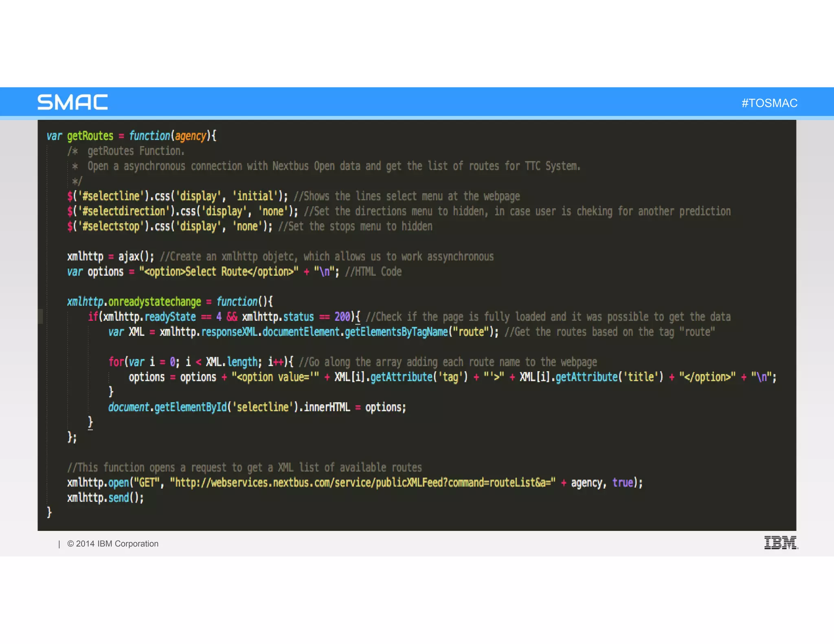Click the 'document.getElementById('selectline').innerHTML' line
The width and height of the screenshot is (834, 644).
click(x=257, y=407)
